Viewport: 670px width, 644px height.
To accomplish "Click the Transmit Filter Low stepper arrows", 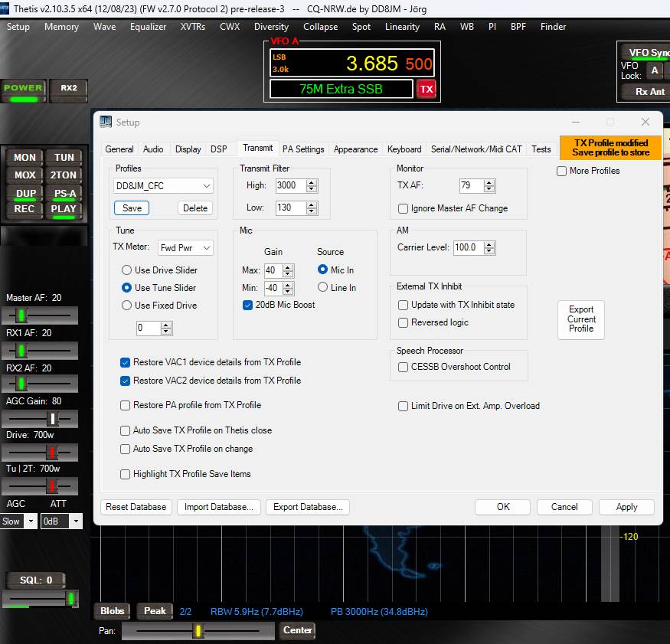I will pyautogui.click(x=312, y=208).
